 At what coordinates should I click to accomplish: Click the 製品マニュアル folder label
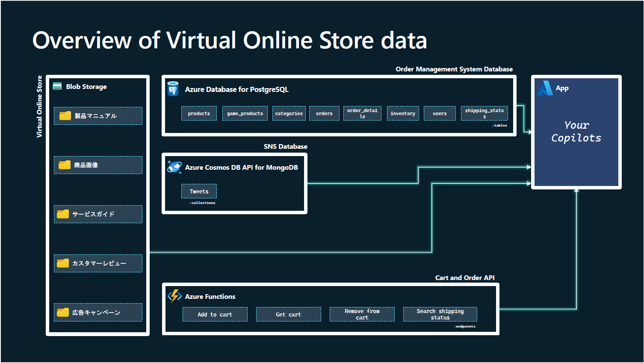[x=95, y=116]
